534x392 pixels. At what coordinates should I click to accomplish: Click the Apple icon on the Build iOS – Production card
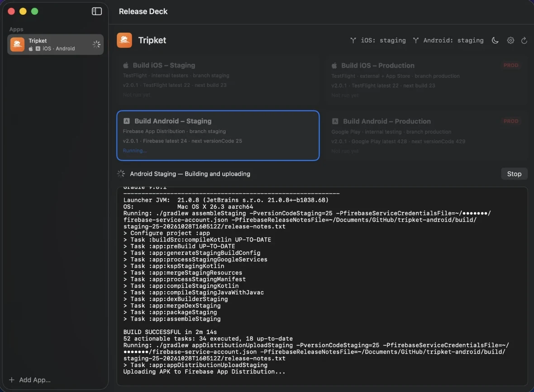click(x=334, y=65)
